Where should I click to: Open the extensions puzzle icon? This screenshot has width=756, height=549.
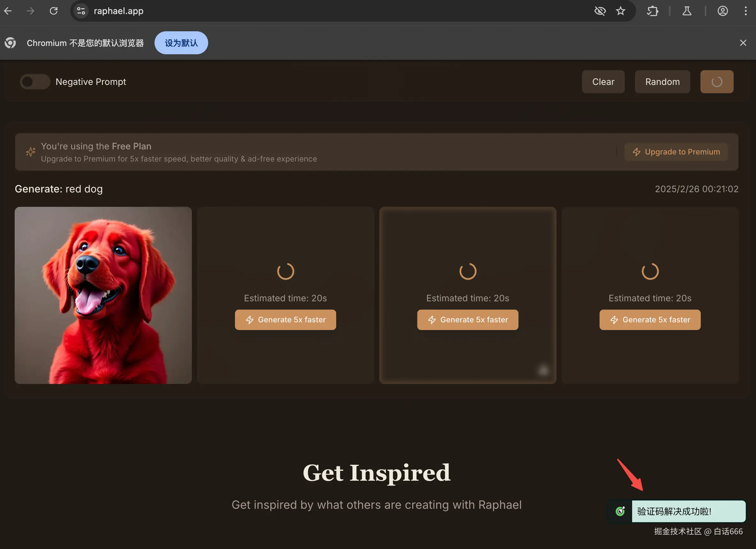[652, 11]
